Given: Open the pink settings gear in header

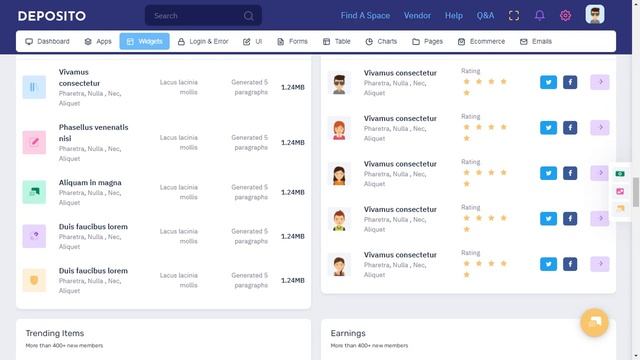Looking at the screenshot, I should (565, 16).
